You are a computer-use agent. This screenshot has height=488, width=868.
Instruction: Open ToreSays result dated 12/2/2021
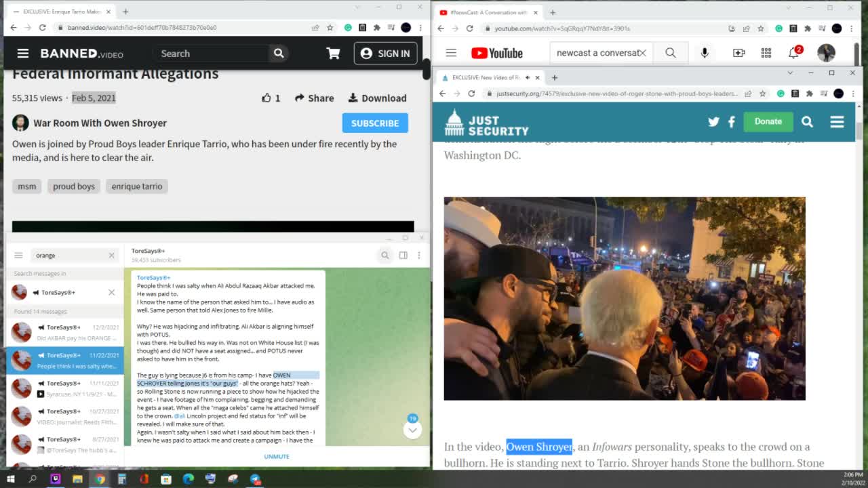coord(65,332)
